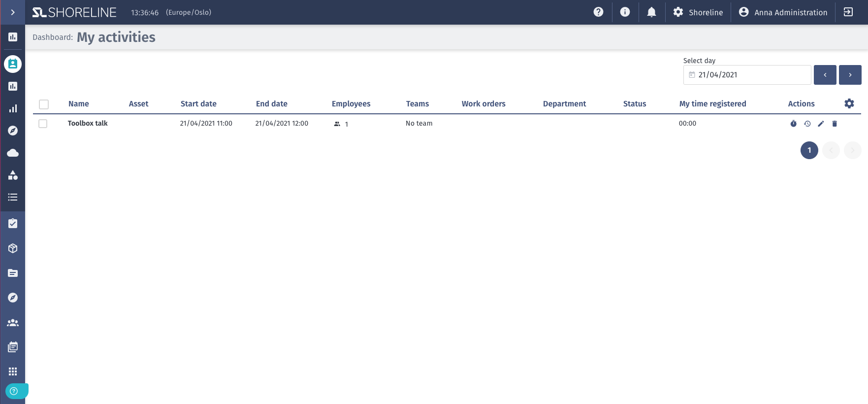Sort by the Asset column
Viewport: 868px width, 404px height.
(139, 103)
